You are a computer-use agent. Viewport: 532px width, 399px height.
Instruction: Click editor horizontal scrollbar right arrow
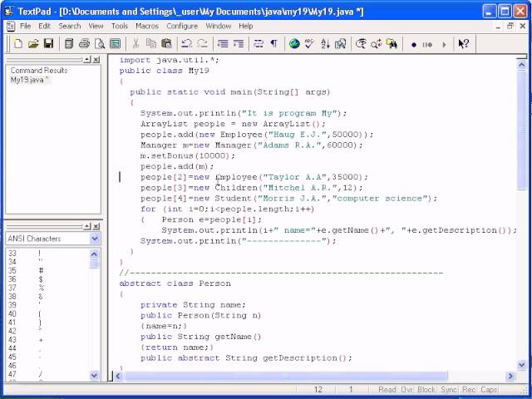[510, 376]
